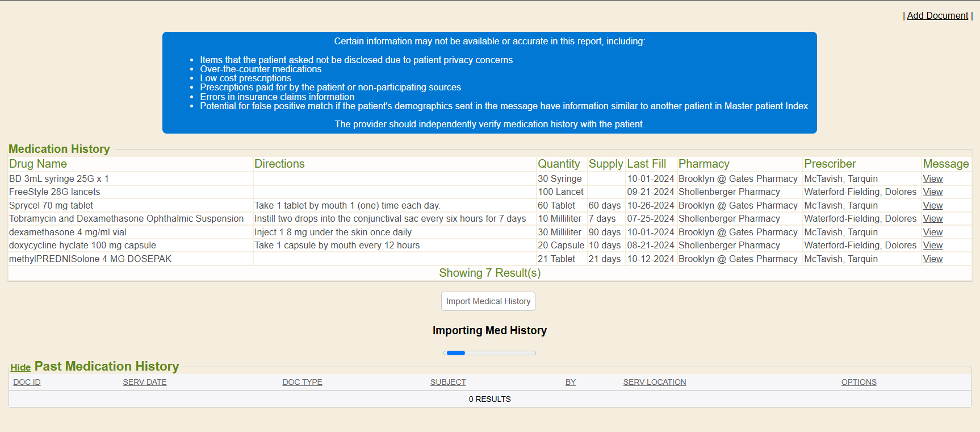Image resolution: width=980 pixels, height=432 pixels.
Task: Click the OPTIONS column header
Action: [x=858, y=382]
